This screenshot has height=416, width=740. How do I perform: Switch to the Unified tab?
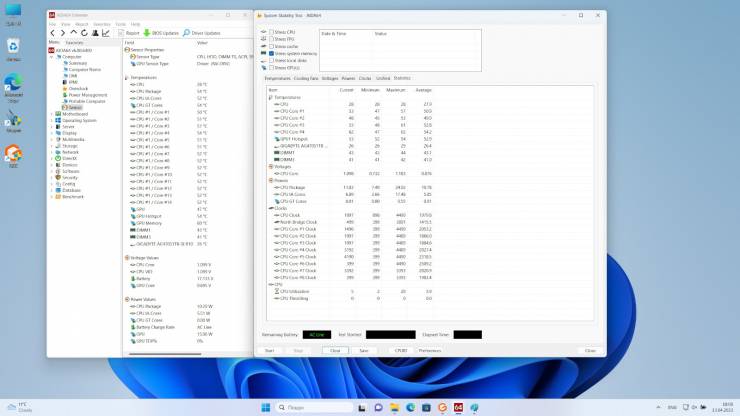coord(383,78)
